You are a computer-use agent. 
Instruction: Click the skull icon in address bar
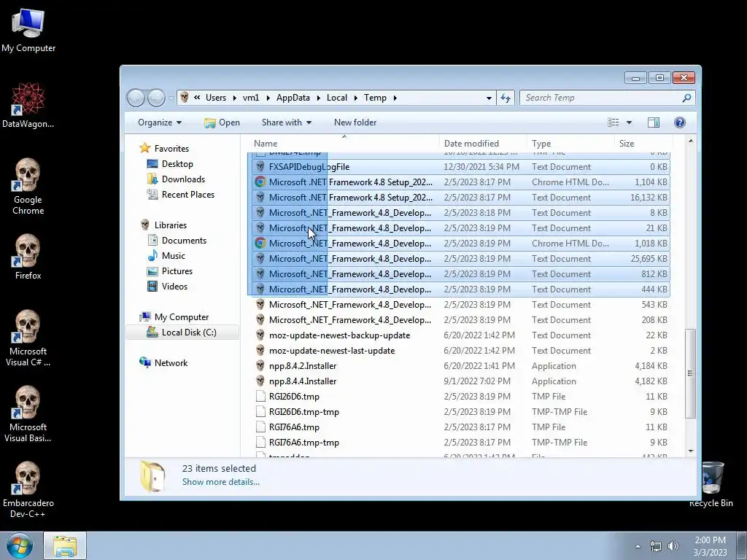pyautogui.click(x=185, y=98)
